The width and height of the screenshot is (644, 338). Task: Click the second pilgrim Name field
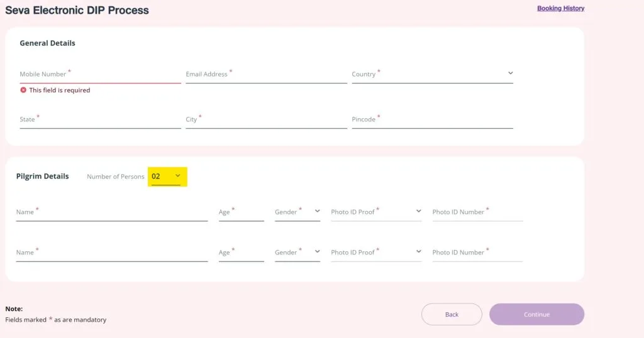tap(111, 253)
